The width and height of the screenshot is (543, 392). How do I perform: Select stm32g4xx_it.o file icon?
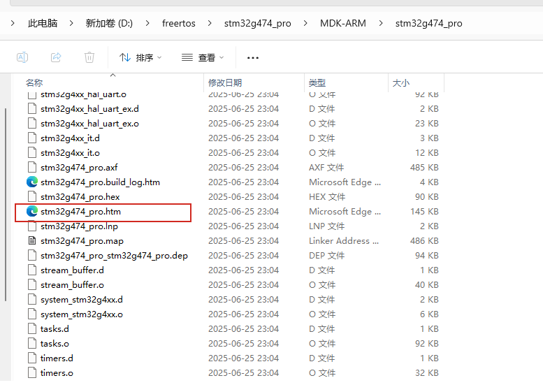point(32,153)
